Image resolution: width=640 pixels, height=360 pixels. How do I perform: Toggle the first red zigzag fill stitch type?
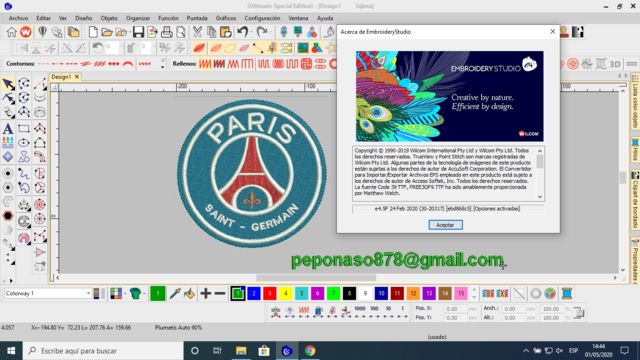pyautogui.click(x=205, y=64)
